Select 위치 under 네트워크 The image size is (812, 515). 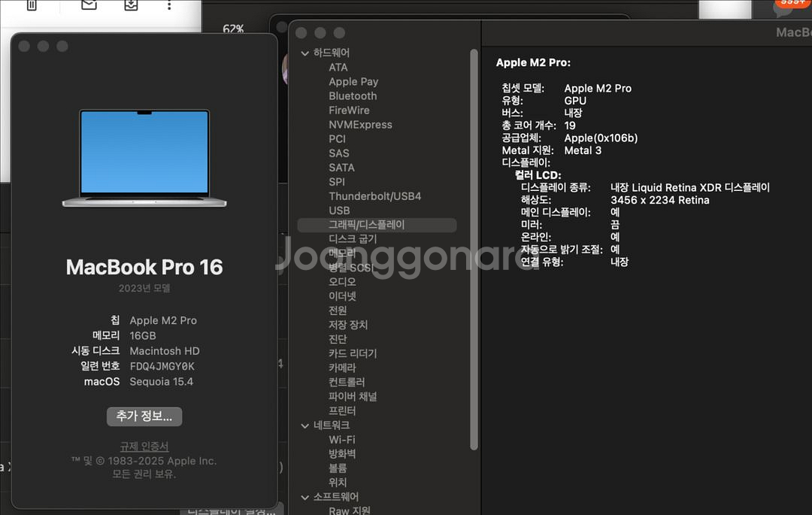coord(338,483)
